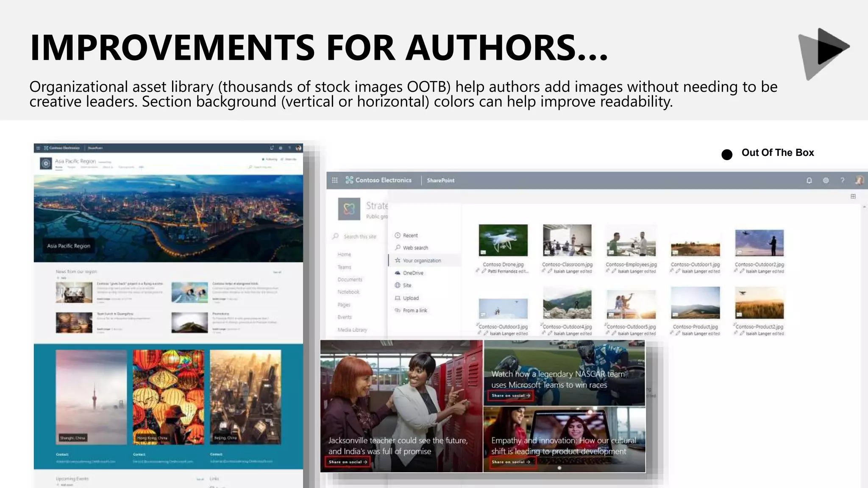This screenshot has height=488, width=868.
Task: Select OneDrive in the file picker
Action: pos(413,273)
